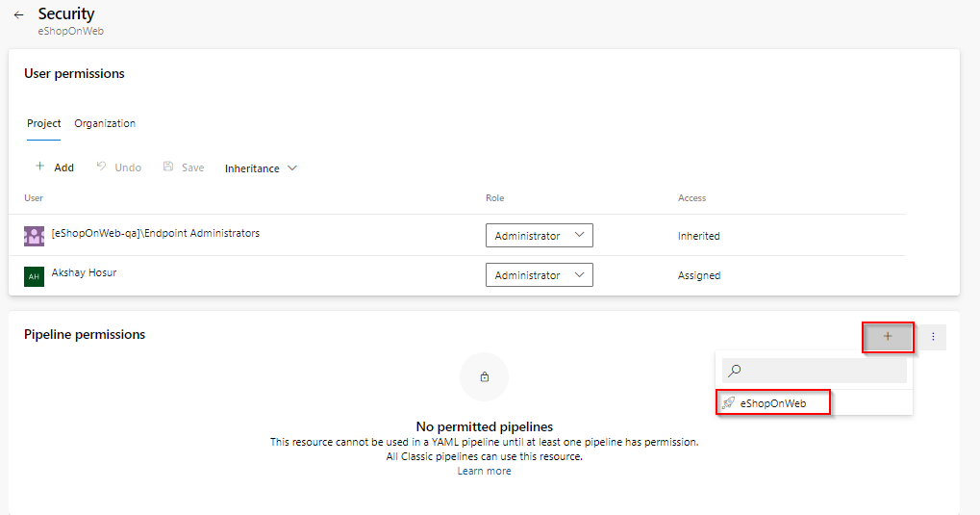Click the search magnifier icon
980x515 pixels.
point(735,371)
